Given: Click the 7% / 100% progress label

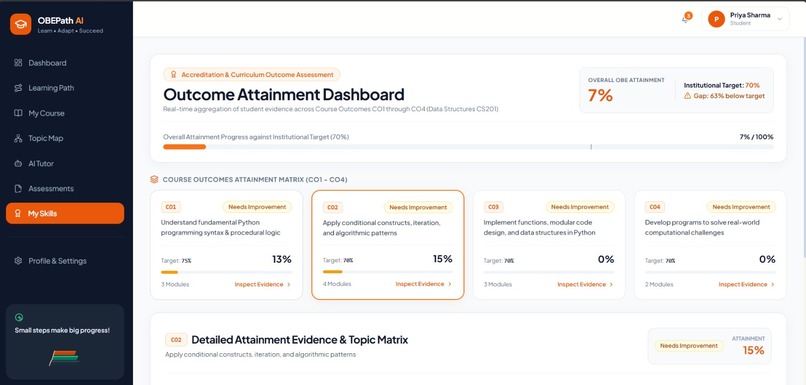Looking at the screenshot, I should pos(756,137).
